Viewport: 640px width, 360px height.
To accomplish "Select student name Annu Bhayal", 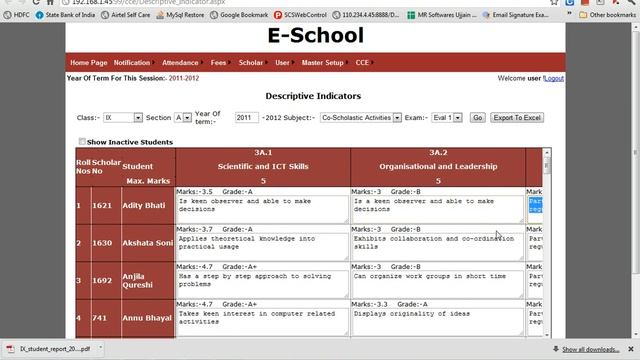I will click(147, 318).
